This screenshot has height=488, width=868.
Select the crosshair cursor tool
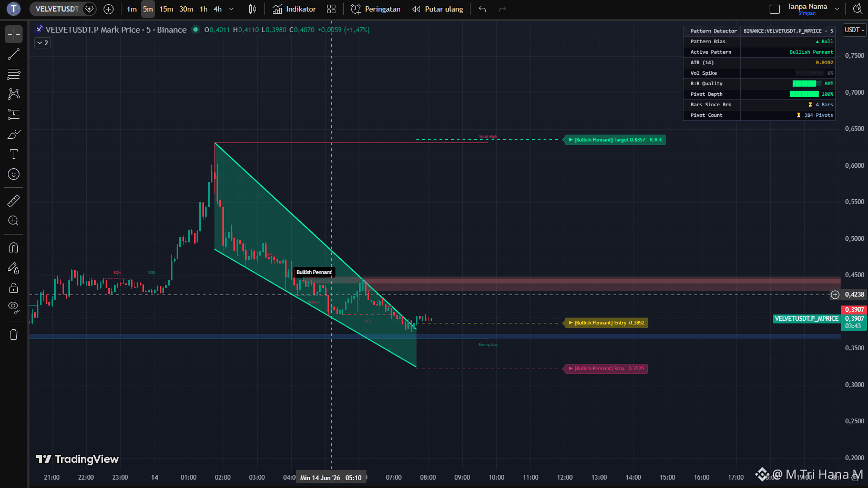point(14,34)
